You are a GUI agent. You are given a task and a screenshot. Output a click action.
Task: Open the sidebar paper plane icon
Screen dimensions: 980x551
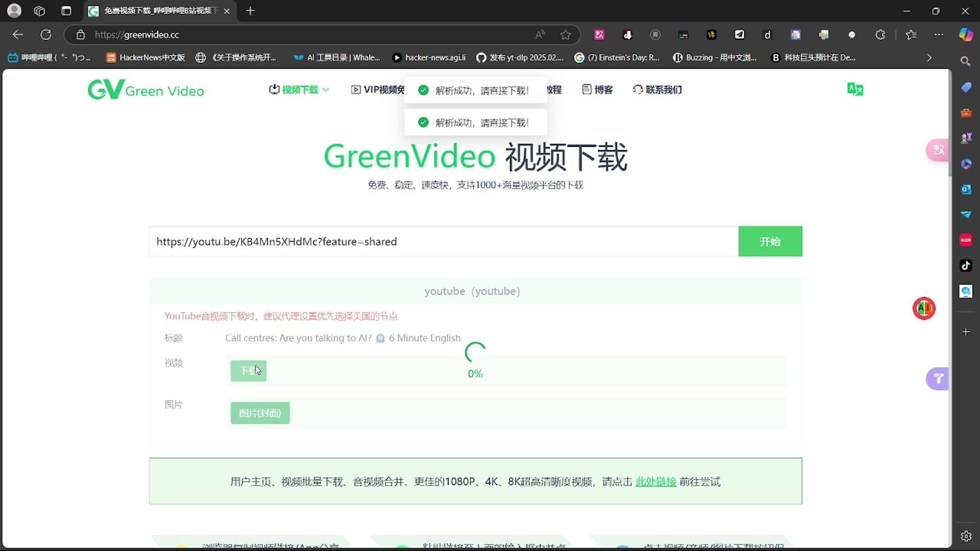(966, 214)
